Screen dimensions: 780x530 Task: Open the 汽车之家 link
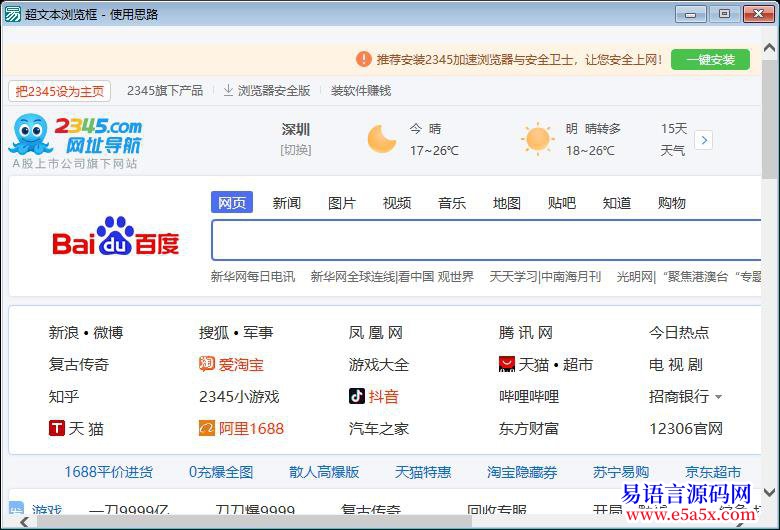pos(379,428)
